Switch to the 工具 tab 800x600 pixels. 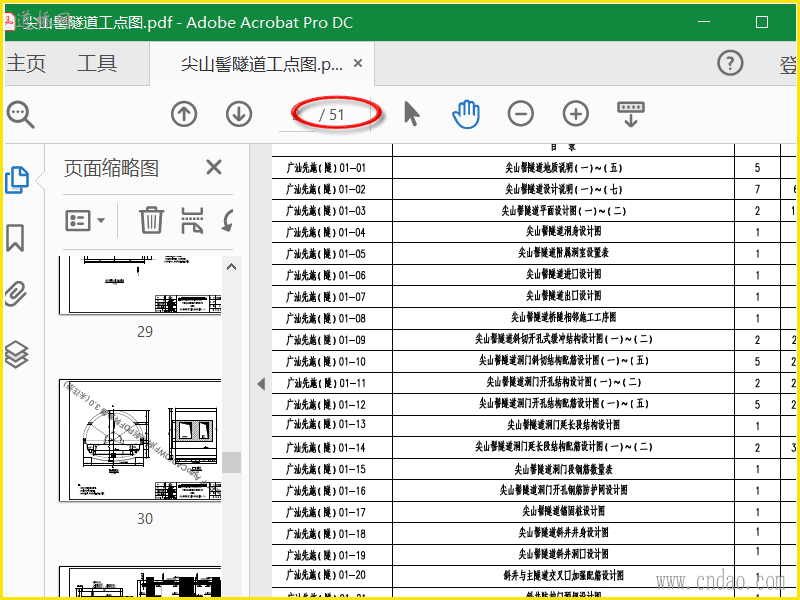(x=97, y=63)
